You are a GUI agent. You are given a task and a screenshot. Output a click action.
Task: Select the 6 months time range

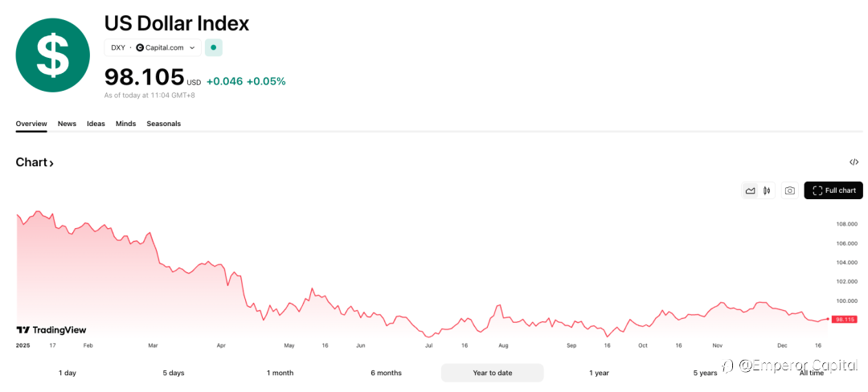click(x=386, y=373)
